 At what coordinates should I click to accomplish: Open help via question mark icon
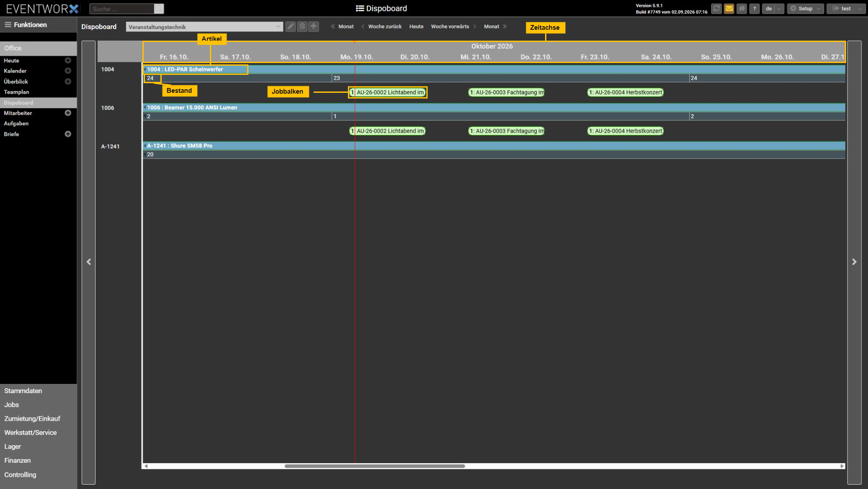755,9
